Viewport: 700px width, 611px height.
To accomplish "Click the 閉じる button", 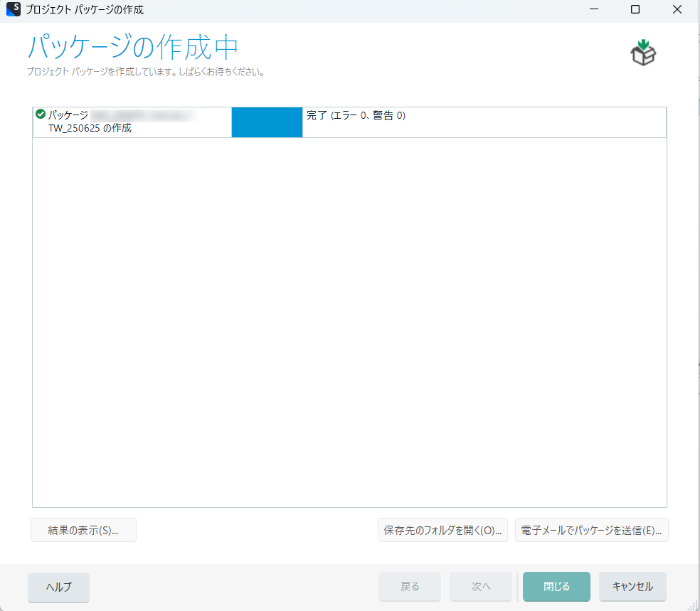I will (557, 586).
